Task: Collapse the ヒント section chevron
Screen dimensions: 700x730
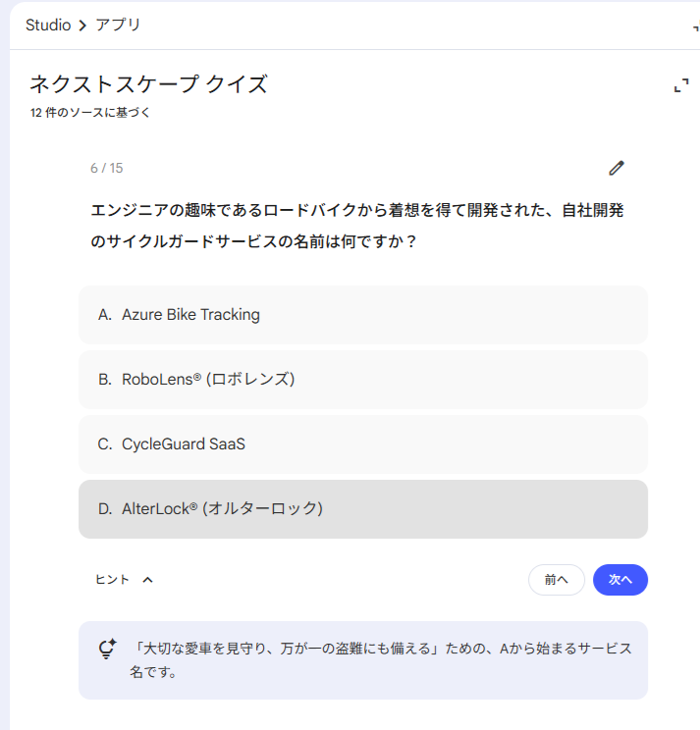Action: [x=147, y=580]
